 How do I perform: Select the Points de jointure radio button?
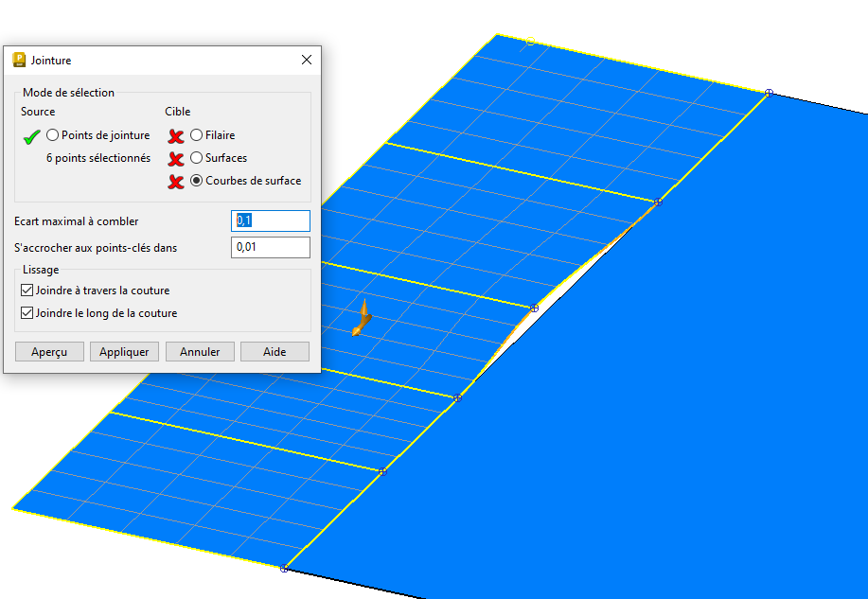point(53,135)
